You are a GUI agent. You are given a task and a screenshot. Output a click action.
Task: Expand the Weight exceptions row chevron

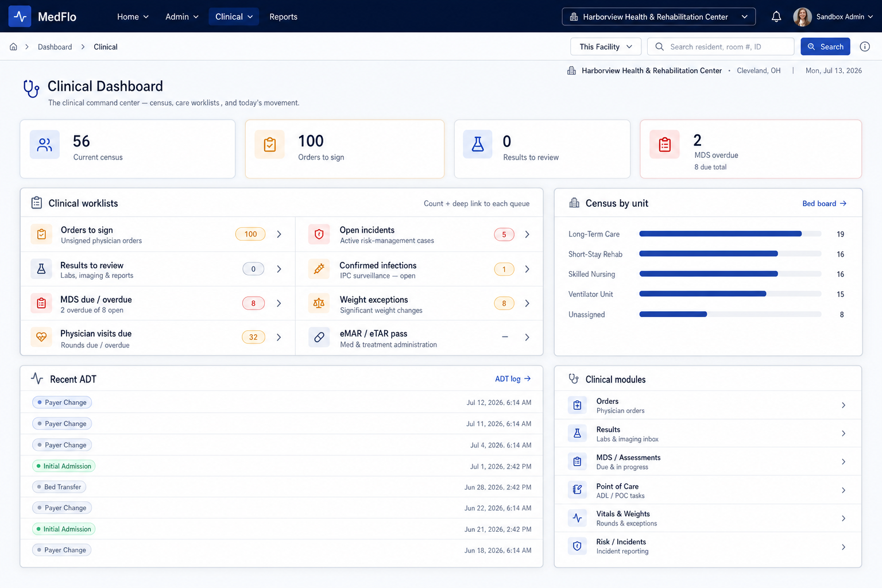pos(527,303)
